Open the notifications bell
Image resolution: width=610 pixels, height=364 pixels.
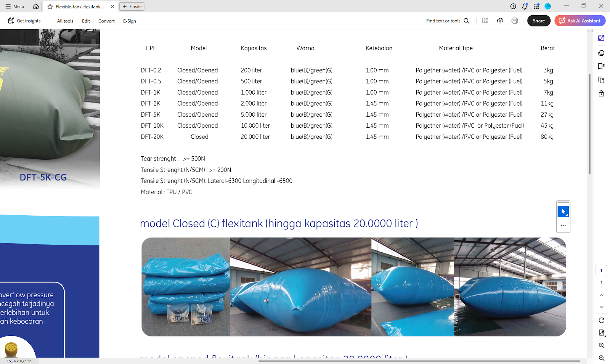click(525, 6)
